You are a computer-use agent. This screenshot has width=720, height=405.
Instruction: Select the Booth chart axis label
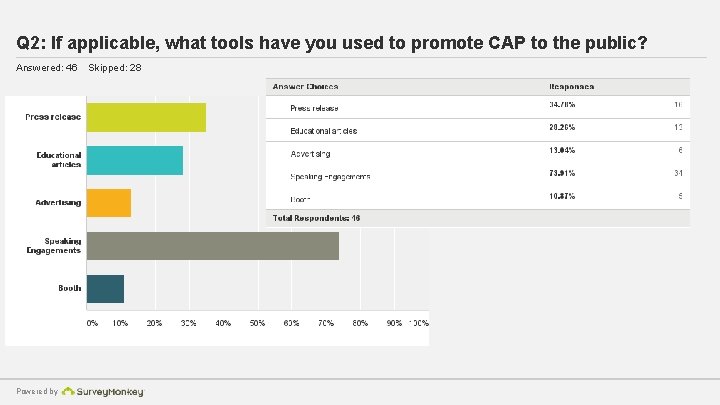click(x=69, y=289)
